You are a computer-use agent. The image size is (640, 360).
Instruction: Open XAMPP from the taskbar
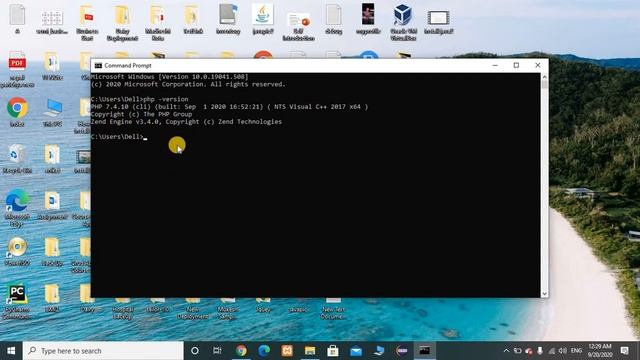tap(287, 351)
